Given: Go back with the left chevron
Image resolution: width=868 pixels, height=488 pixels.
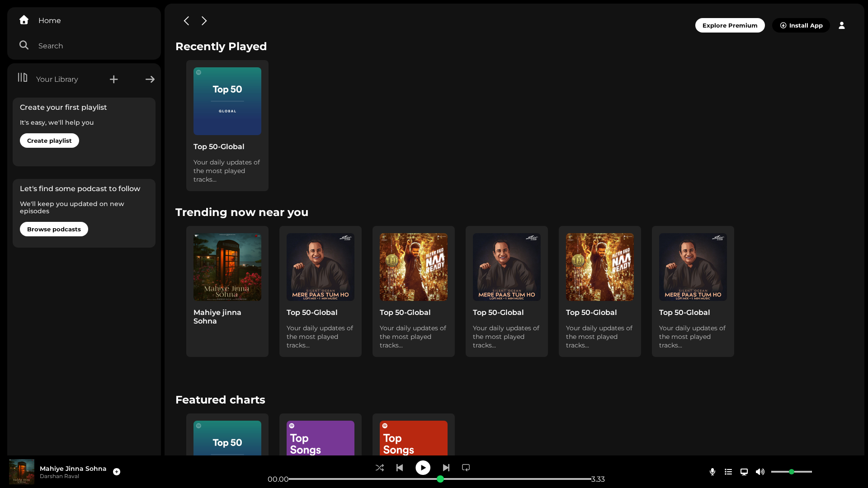Looking at the screenshot, I should click(x=186, y=21).
